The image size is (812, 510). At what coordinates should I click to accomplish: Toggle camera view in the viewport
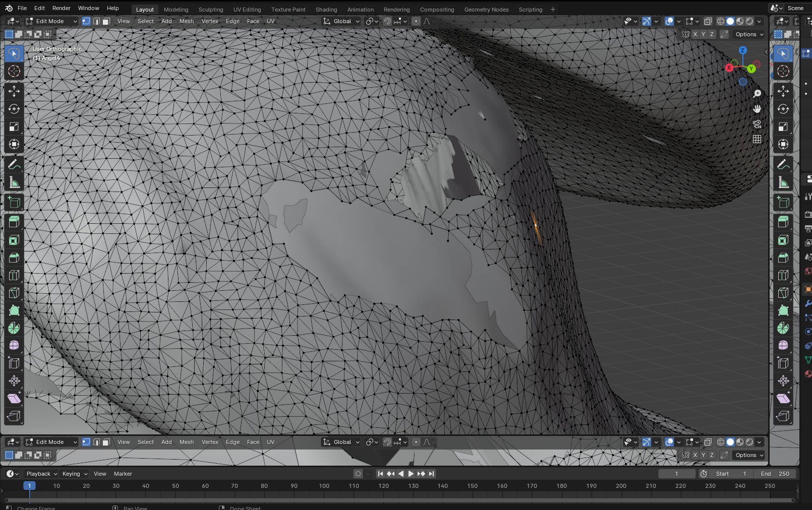pos(757,124)
